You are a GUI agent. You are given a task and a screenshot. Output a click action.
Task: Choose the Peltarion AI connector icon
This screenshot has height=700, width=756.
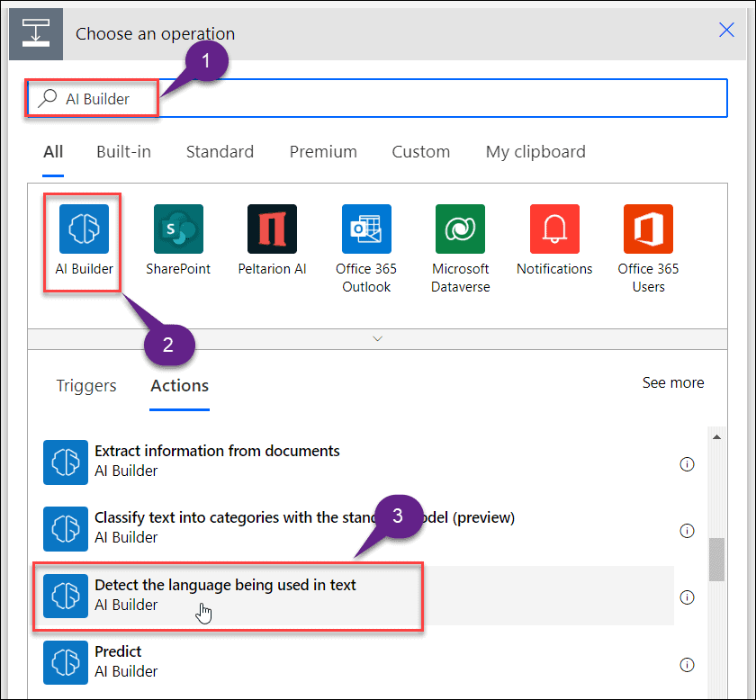(272, 229)
